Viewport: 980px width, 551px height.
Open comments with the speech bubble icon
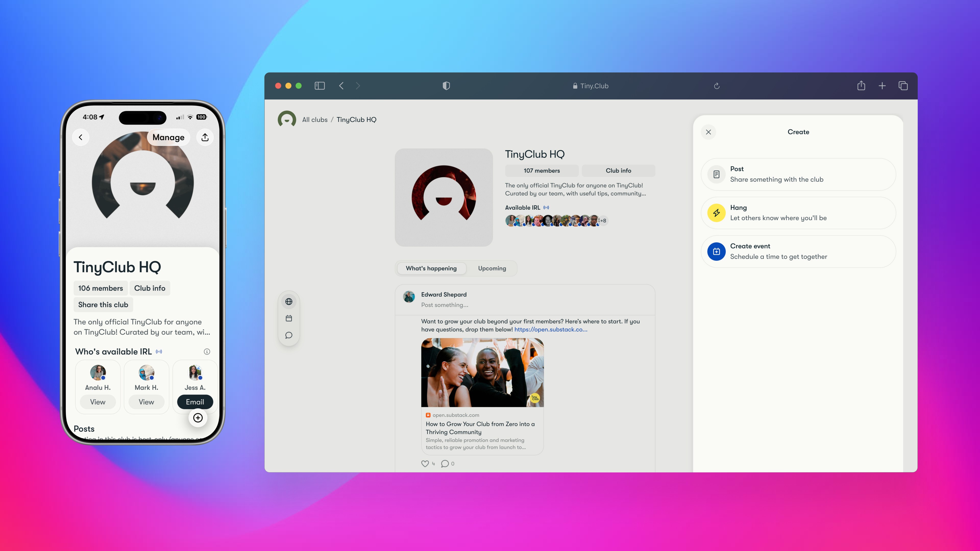tap(444, 464)
